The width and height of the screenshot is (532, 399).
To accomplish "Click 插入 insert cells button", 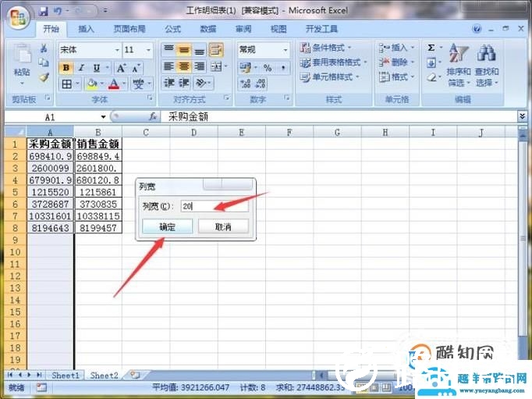I will pos(396,48).
